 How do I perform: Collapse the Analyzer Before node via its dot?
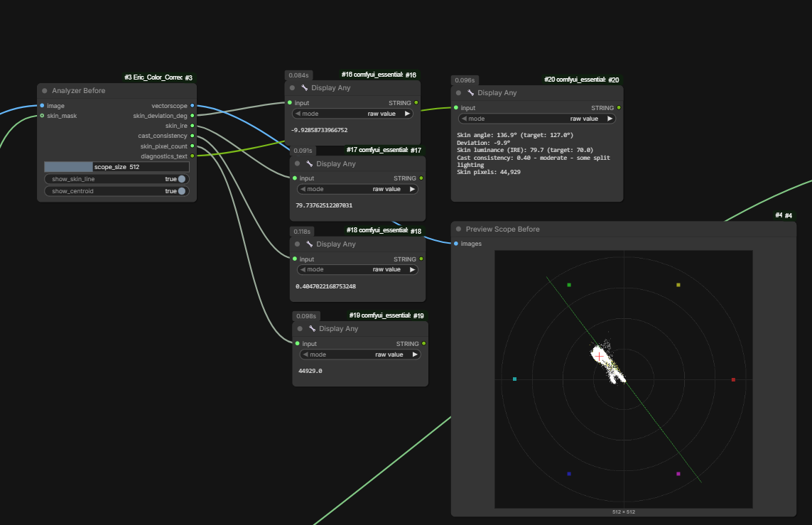click(45, 91)
